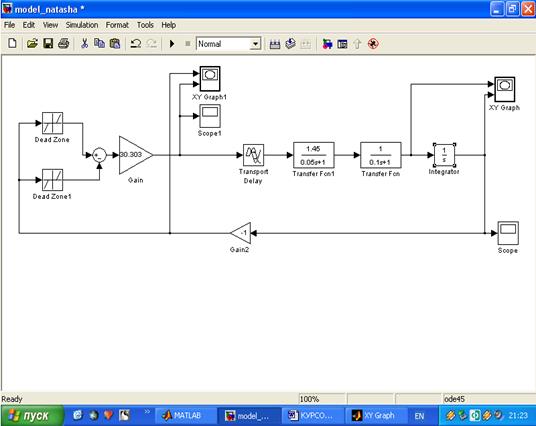The image size is (536, 426).
Task: Open the Library Browser icon
Action: point(327,44)
